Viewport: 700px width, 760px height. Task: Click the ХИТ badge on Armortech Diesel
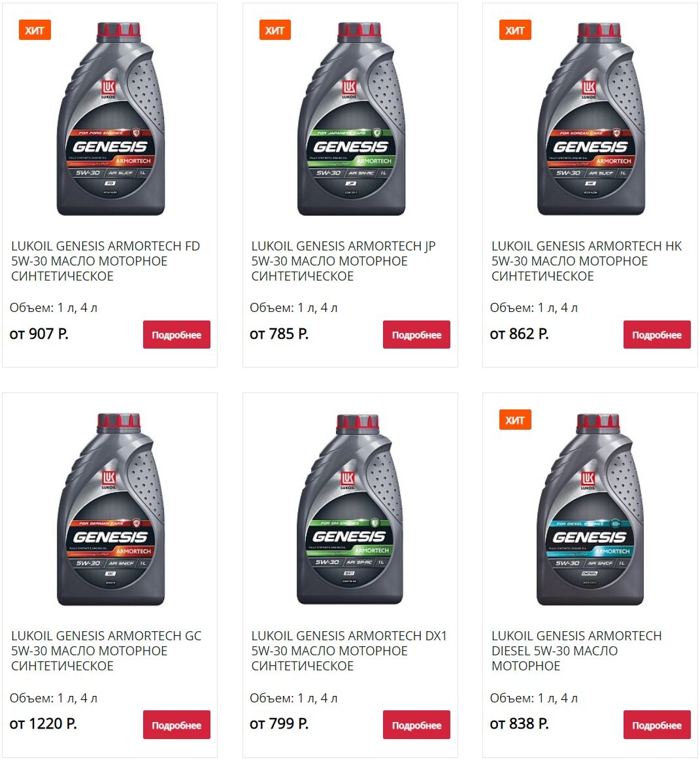click(515, 420)
